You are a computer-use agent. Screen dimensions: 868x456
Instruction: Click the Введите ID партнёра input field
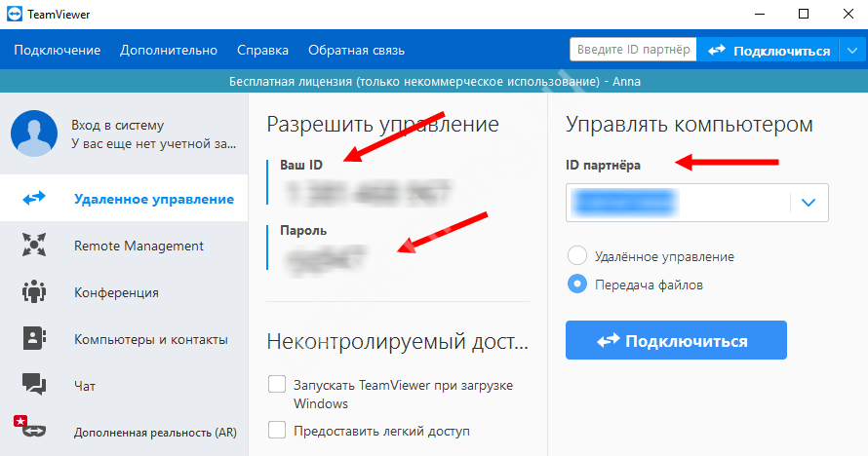tap(633, 50)
